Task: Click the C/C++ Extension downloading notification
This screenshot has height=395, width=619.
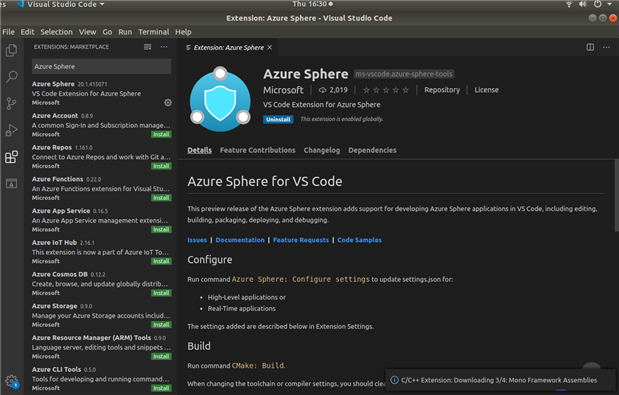Action: (500, 380)
